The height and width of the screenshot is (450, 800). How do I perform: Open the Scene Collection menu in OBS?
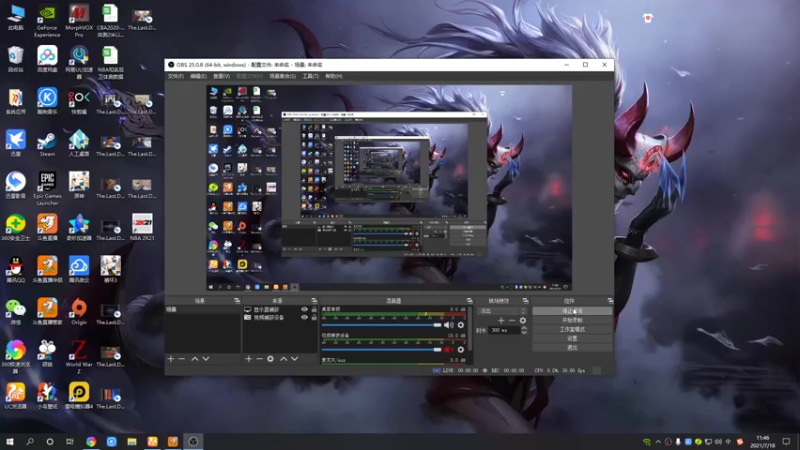pyautogui.click(x=283, y=76)
